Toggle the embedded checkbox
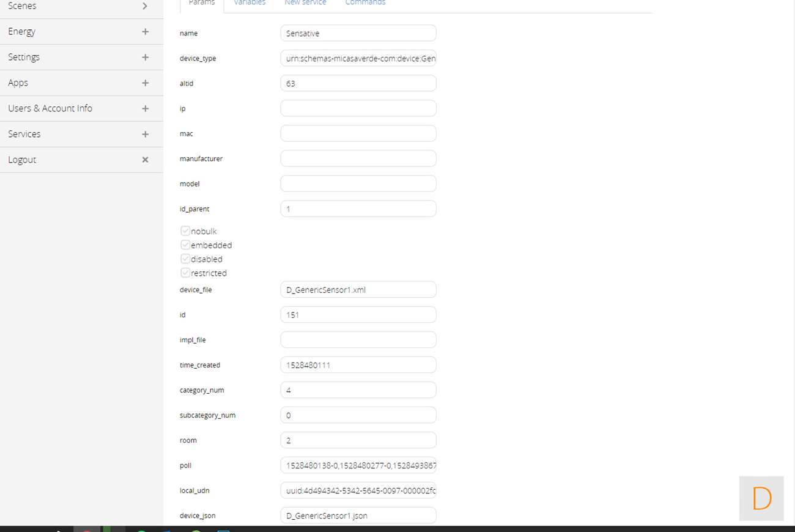Image resolution: width=795 pixels, height=532 pixels. tap(185, 245)
